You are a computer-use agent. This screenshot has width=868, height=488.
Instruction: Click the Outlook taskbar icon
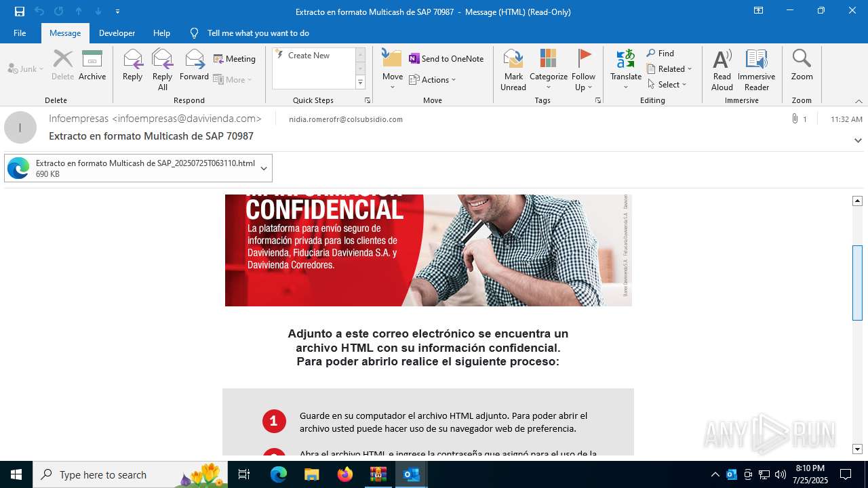(412, 474)
